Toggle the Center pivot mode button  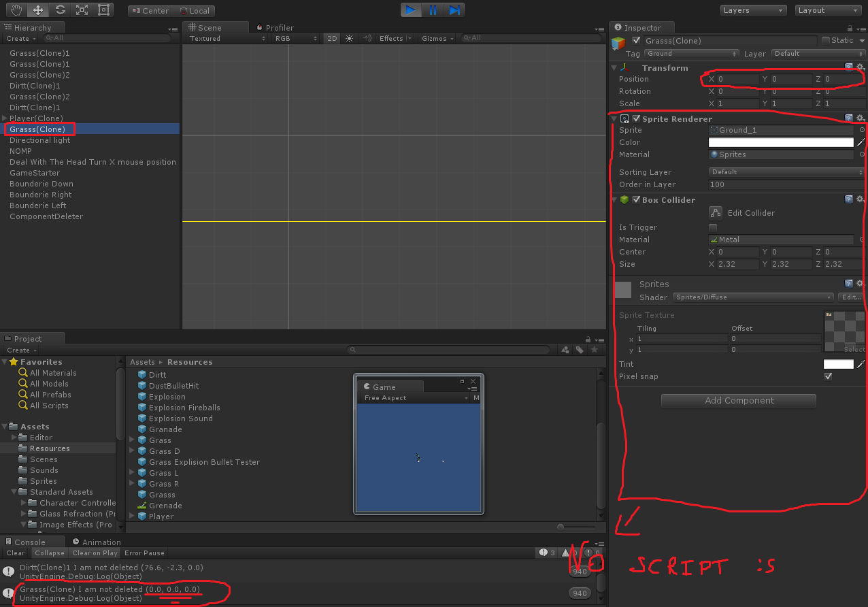tap(150, 11)
